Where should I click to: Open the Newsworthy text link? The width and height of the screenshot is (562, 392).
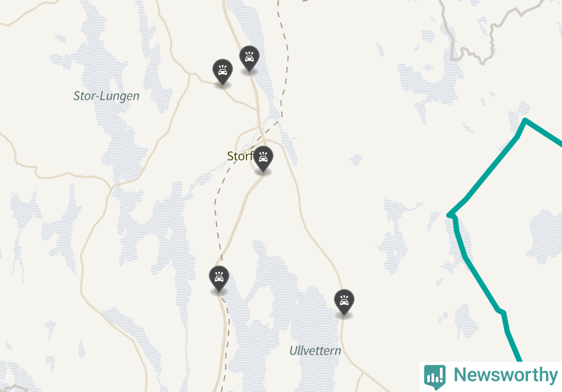[x=505, y=375]
